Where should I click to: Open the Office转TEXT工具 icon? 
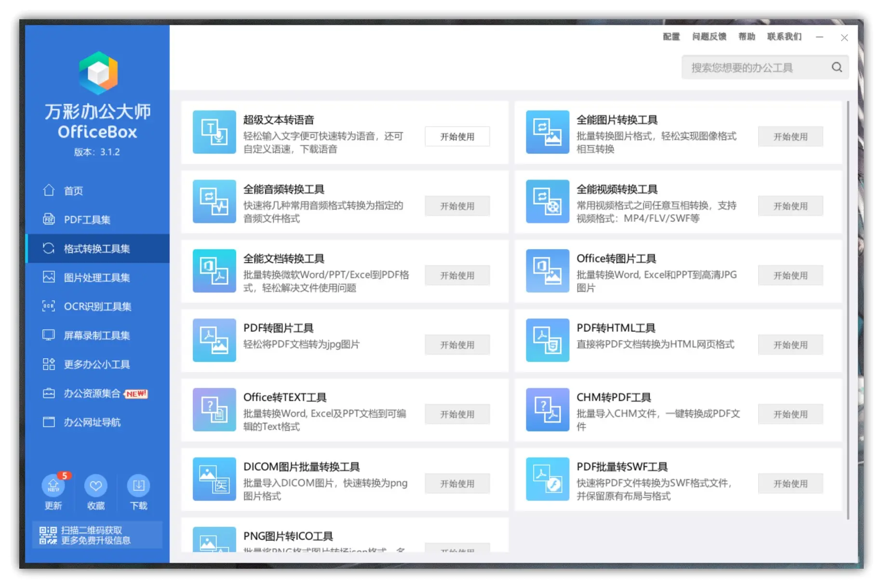pos(214,410)
